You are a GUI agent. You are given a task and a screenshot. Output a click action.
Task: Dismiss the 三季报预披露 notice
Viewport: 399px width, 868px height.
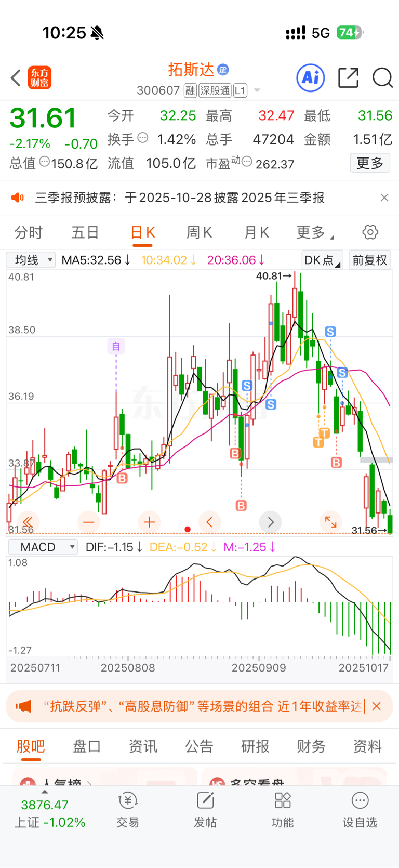coord(384,198)
